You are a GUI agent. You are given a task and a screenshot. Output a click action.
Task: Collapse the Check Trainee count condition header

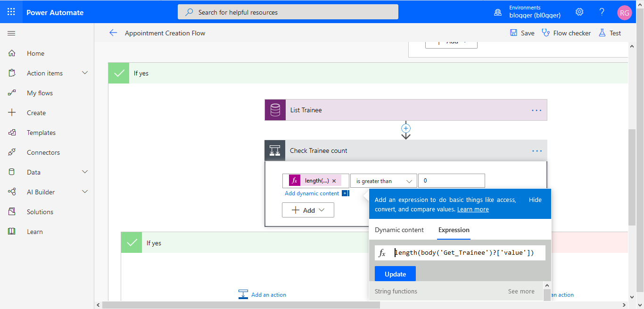click(x=406, y=151)
